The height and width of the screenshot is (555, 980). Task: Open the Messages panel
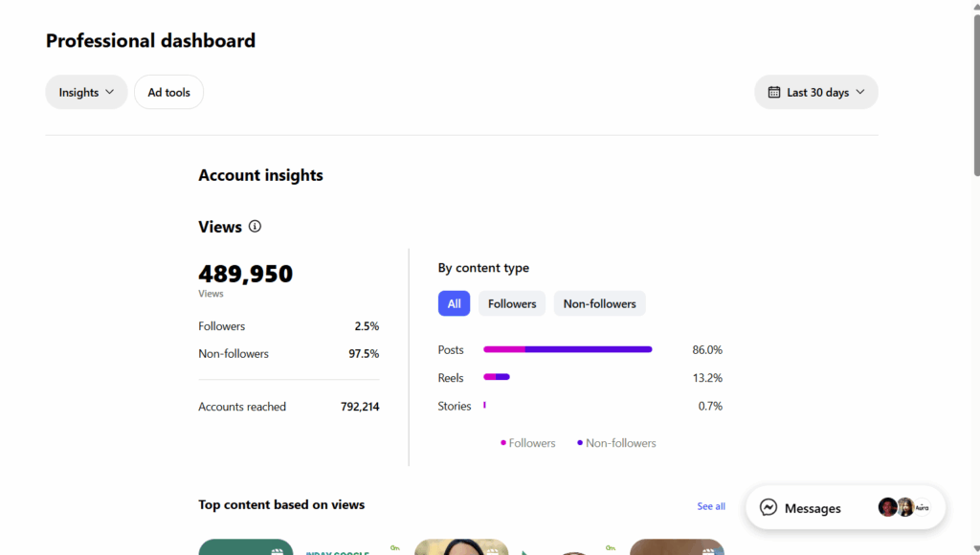point(813,508)
